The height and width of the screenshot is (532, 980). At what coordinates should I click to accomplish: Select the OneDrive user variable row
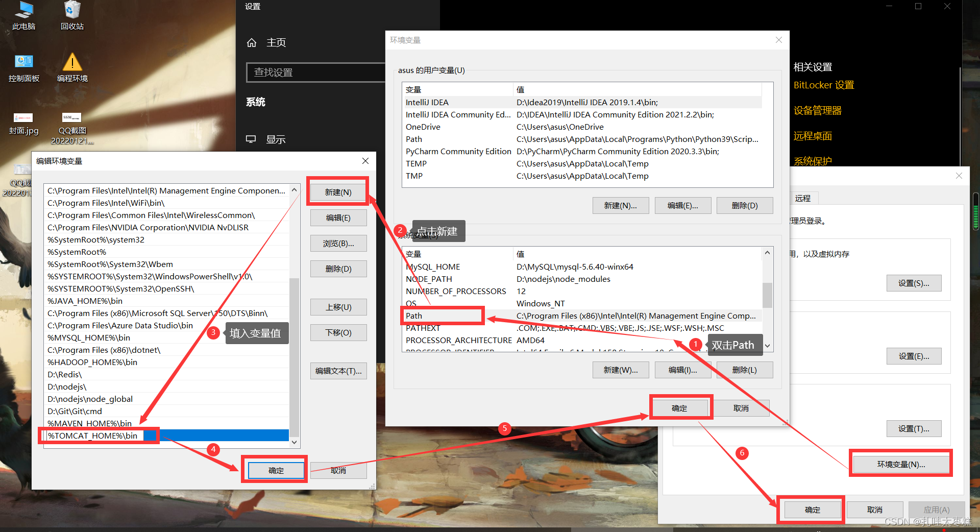[582, 127]
